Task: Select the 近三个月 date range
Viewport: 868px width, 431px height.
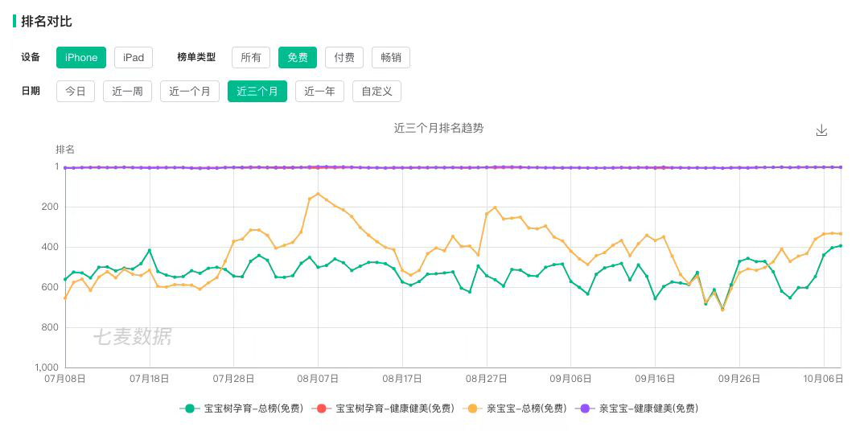Action: pyautogui.click(x=257, y=92)
